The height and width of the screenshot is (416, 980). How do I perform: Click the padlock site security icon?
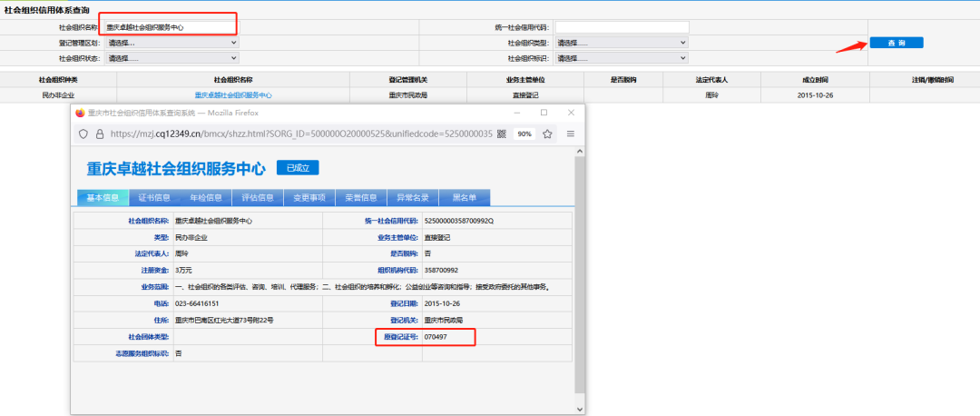tap(99, 134)
